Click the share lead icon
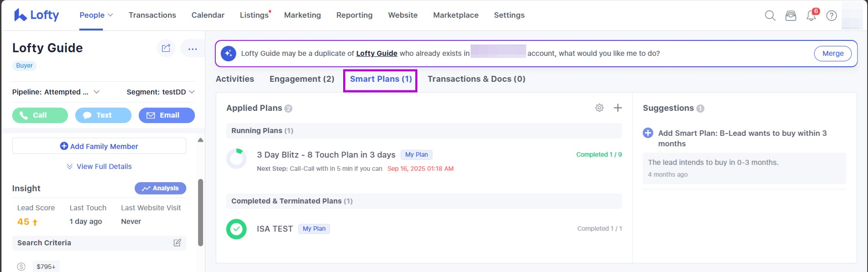 point(166,48)
